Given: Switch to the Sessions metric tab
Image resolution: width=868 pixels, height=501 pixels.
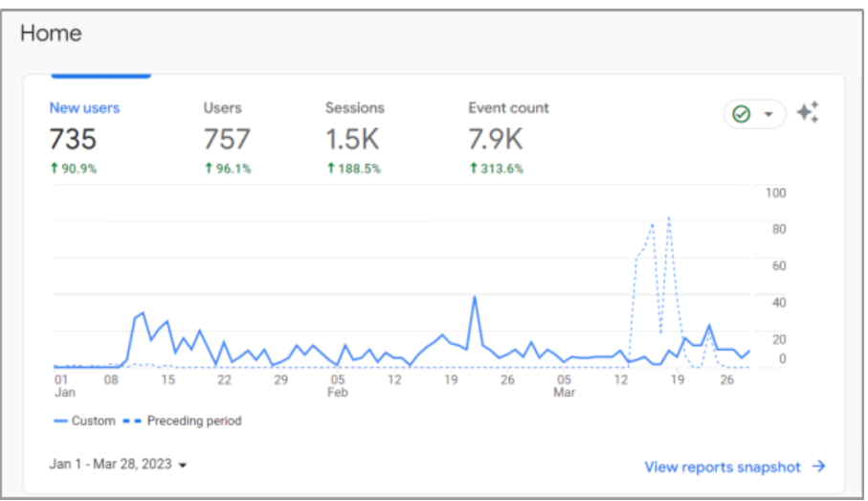Looking at the screenshot, I should [354, 108].
